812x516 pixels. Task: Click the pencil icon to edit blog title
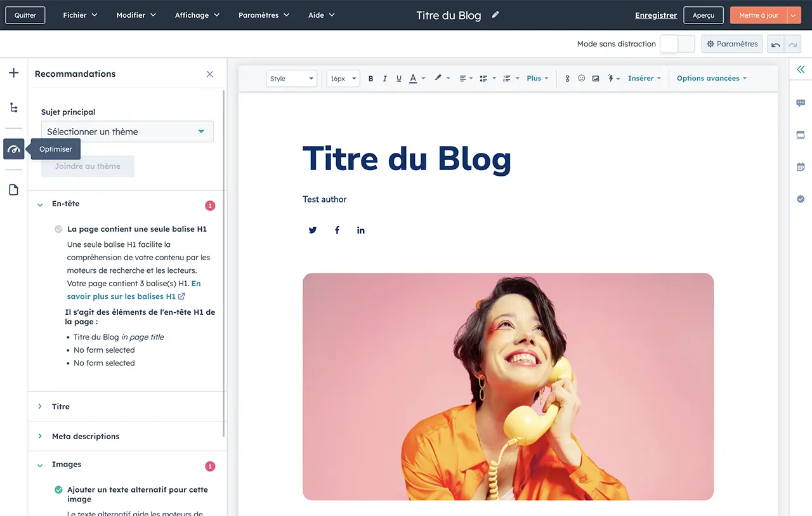pyautogui.click(x=495, y=15)
